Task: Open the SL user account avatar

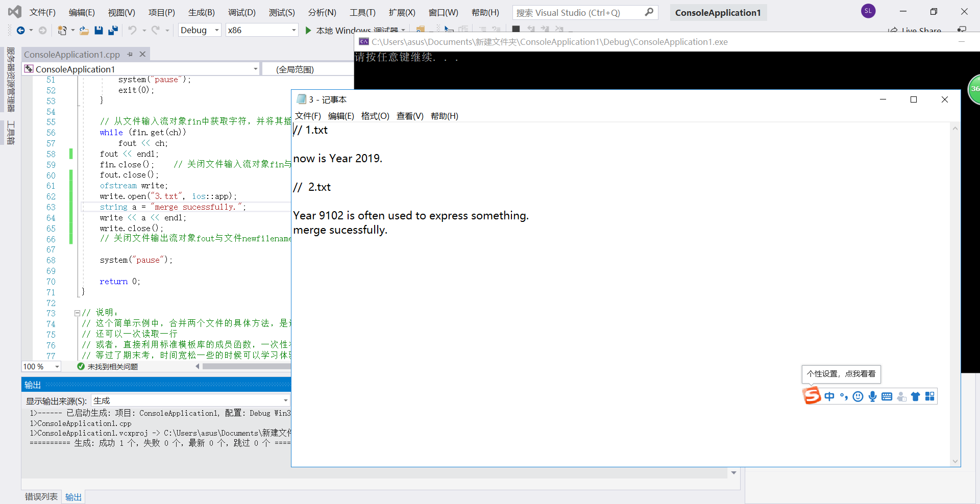Action: click(x=868, y=11)
